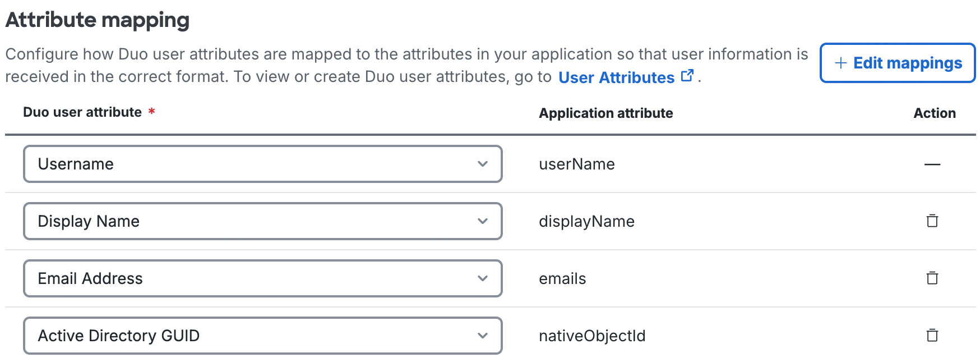Click the Duo user attribute column header
Image resolution: width=980 pixels, height=362 pixels.
point(82,112)
